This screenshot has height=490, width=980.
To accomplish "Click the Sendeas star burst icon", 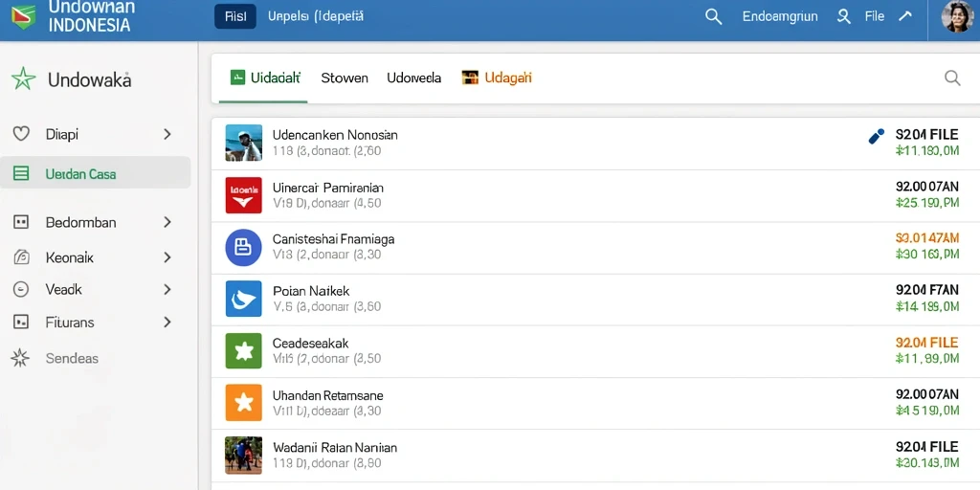I will pos(21,358).
